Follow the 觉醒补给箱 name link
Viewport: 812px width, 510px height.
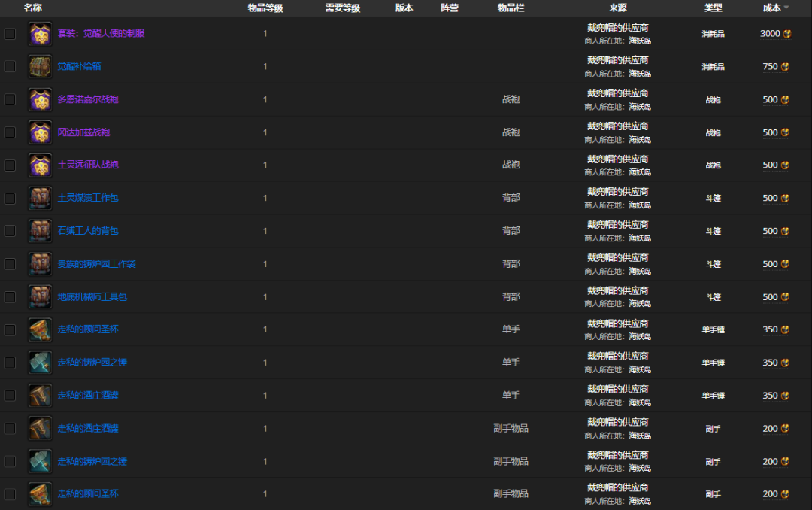pyautogui.click(x=79, y=66)
